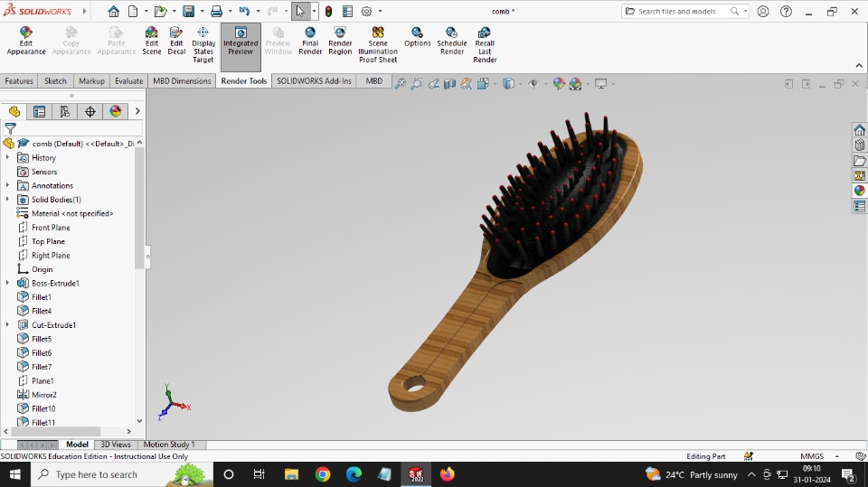Open the Motion Study 1 tab

[x=169, y=445]
